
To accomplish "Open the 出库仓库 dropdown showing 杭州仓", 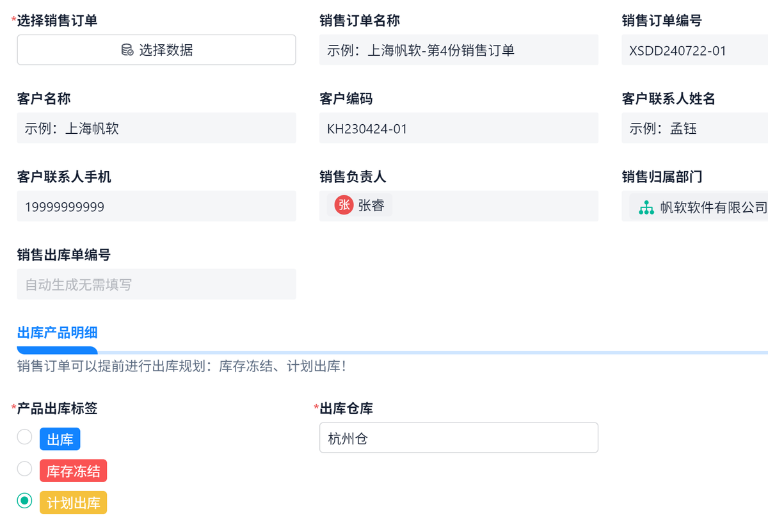I will [x=458, y=438].
